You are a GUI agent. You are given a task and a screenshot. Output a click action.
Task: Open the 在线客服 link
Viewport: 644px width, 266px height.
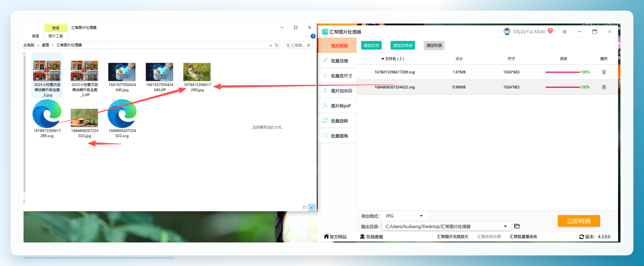point(372,236)
